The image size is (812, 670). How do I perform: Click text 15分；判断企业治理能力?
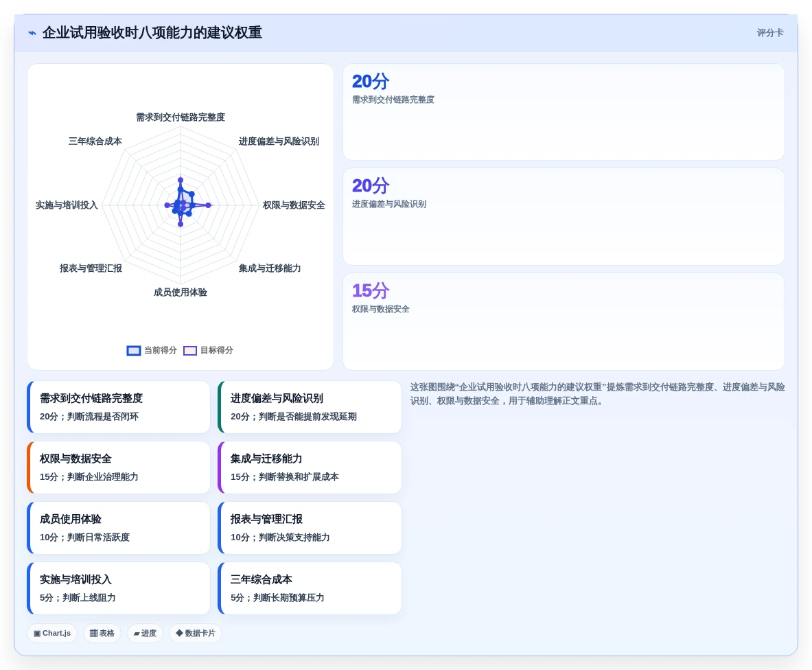[89, 477]
